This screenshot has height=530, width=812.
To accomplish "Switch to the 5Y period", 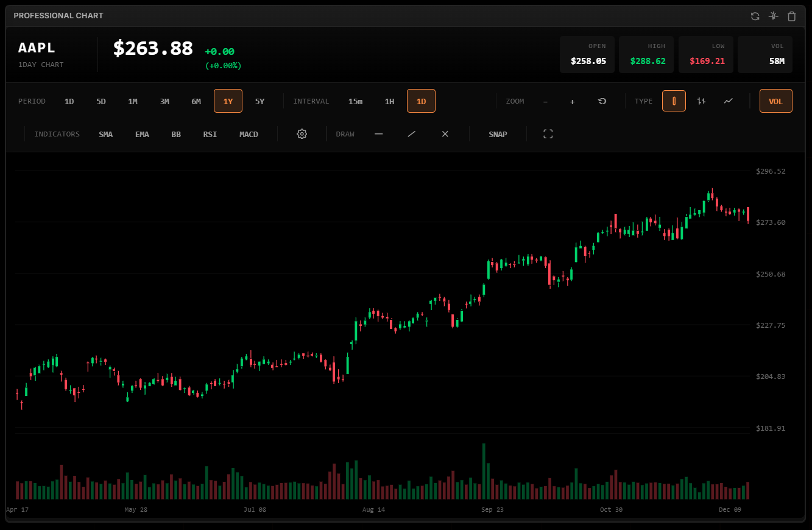I will coord(259,101).
